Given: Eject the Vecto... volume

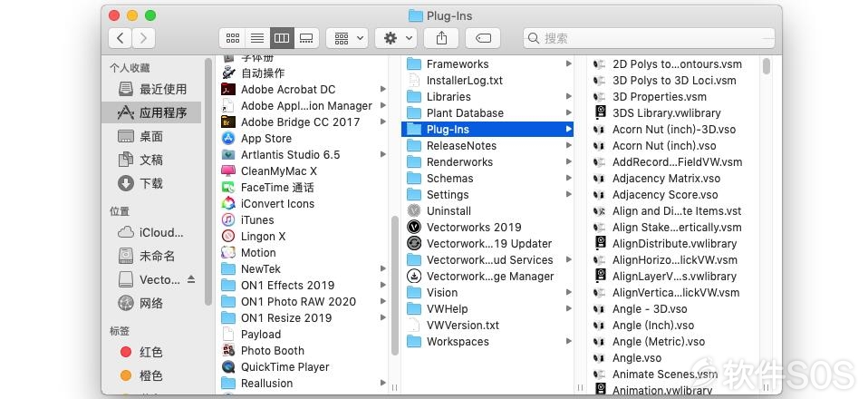Looking at the screenshot, I should tap(191, 279).
